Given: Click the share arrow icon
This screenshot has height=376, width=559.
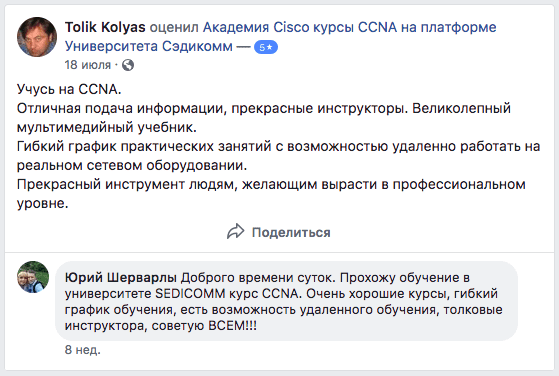Looking at the screenshot, I should pyautogui.click(x=236, y=232).
